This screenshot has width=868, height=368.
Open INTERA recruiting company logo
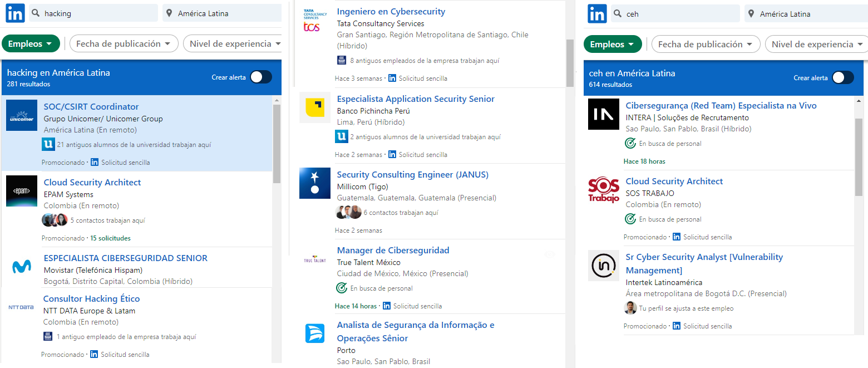coord(604,114)
